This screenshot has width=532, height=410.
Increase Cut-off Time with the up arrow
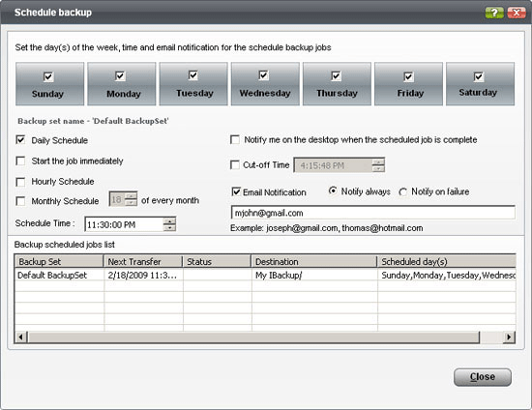point(378,161)
